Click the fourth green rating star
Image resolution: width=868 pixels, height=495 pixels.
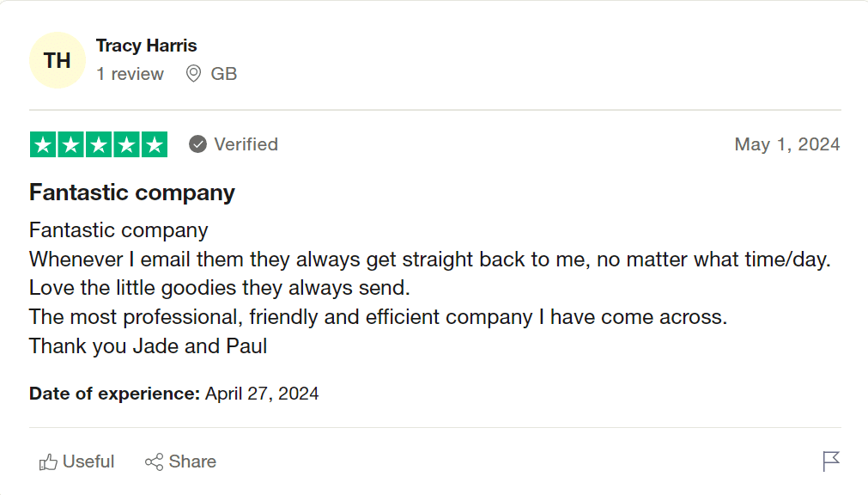point(127,144)
